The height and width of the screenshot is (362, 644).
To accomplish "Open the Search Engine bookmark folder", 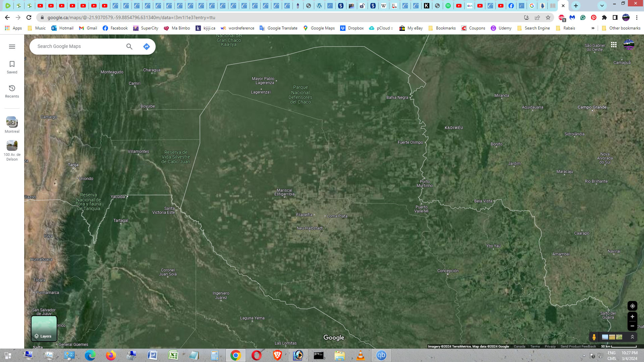I will (534, 28).
